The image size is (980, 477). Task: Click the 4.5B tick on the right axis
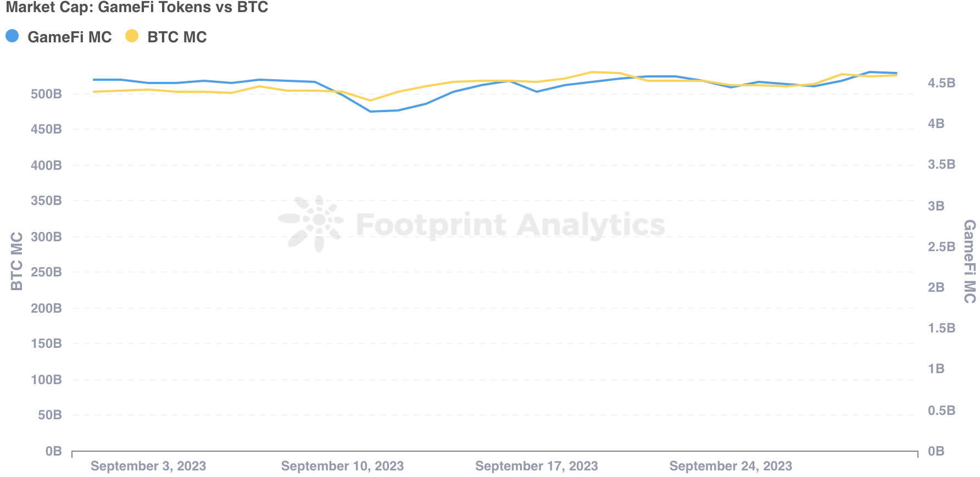[941, 83]
